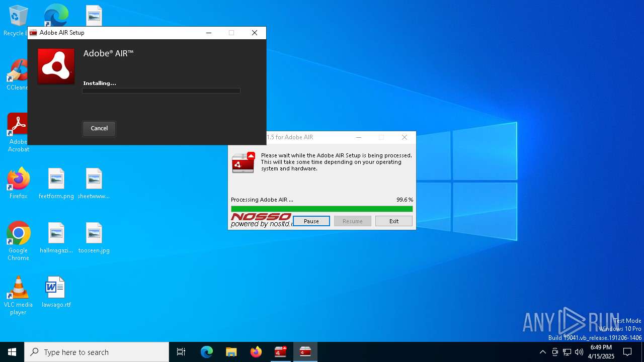The width and height of the screenshot is (644, 362).
Task: Open the Action Center notifications icon
Action: tap(627, 352)
